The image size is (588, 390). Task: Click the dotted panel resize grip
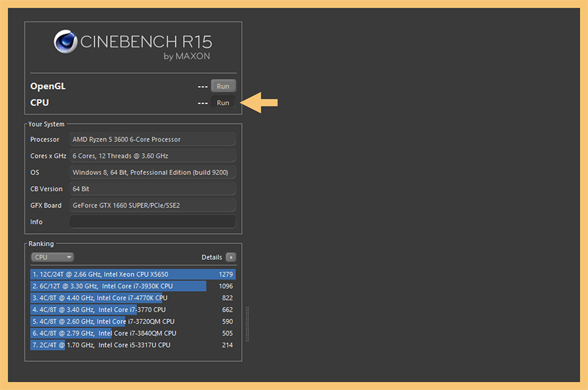point(247,324)
